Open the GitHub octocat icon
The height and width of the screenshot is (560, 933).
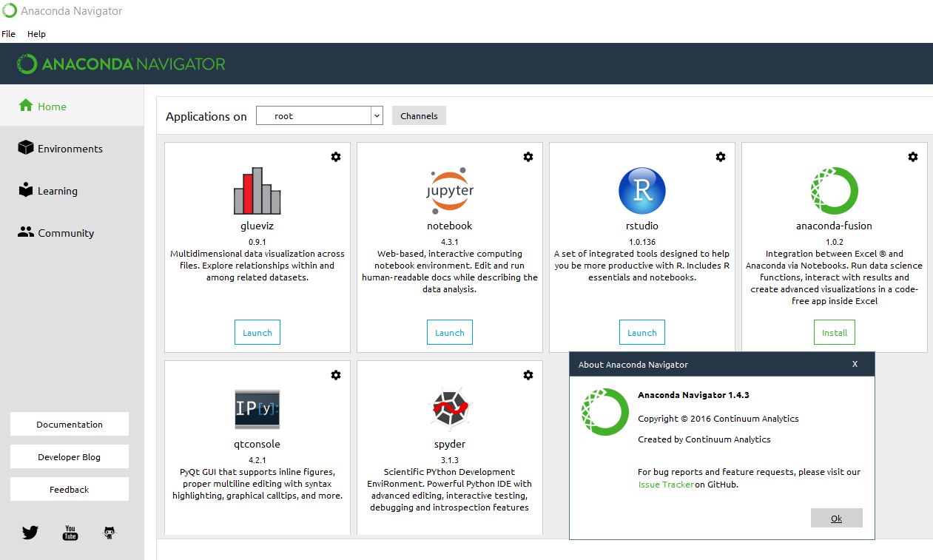110,532
